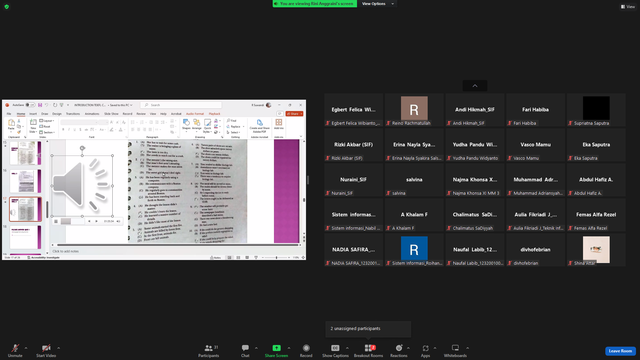
Task: Expand caret next to Show Captions
Action: 347,348
